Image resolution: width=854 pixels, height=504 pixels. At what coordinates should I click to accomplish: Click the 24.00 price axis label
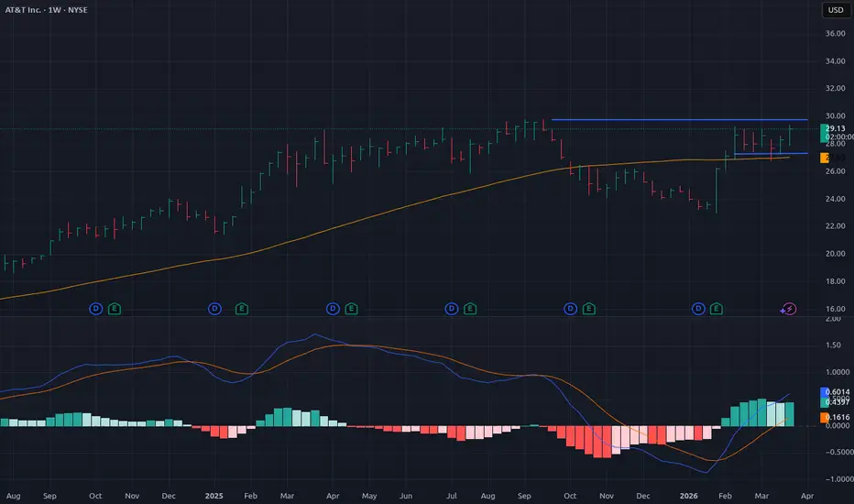pos(836,198)
